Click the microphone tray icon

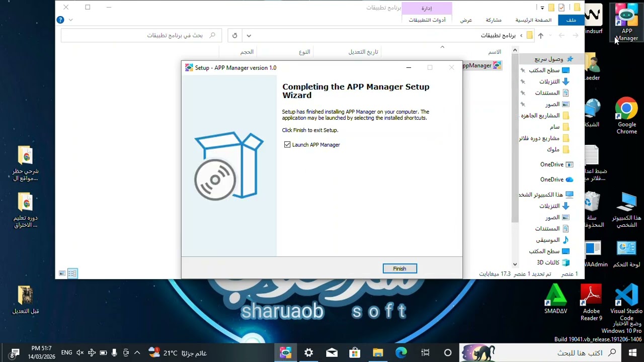[115, 353]
